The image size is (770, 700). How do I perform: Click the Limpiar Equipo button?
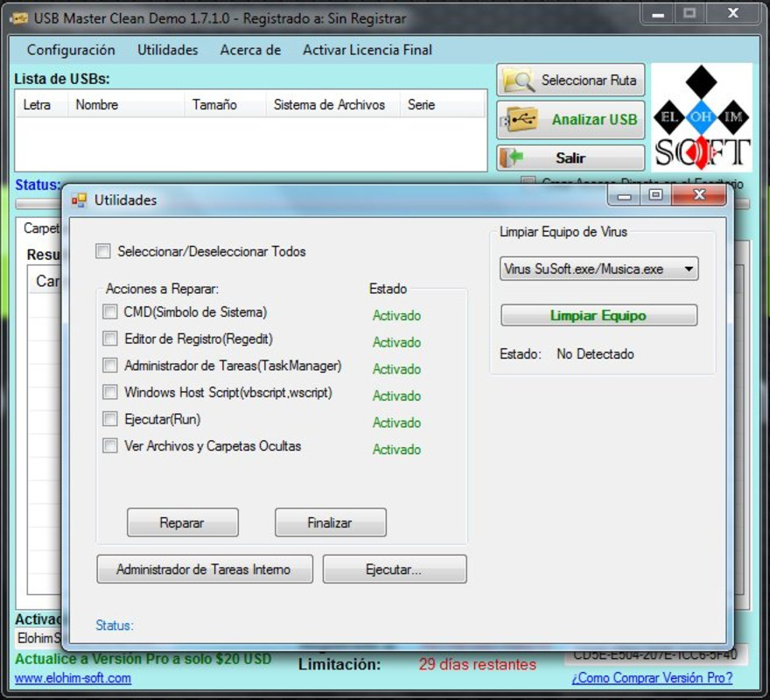(x=598, y=315)
